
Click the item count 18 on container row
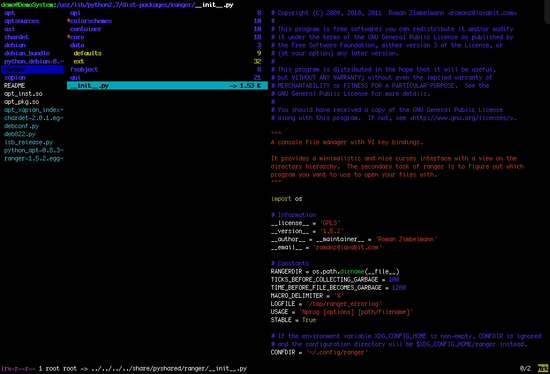point(257,29)
